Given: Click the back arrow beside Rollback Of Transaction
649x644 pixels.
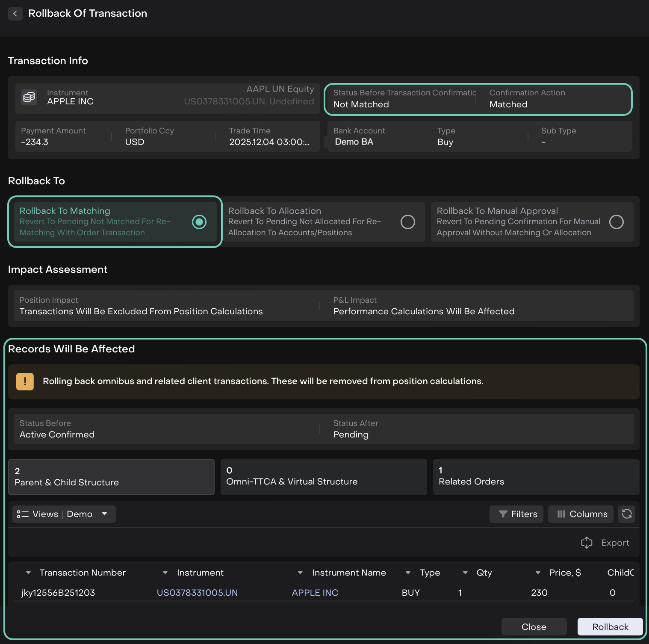Looking at the screenshot, I should 15,14.
